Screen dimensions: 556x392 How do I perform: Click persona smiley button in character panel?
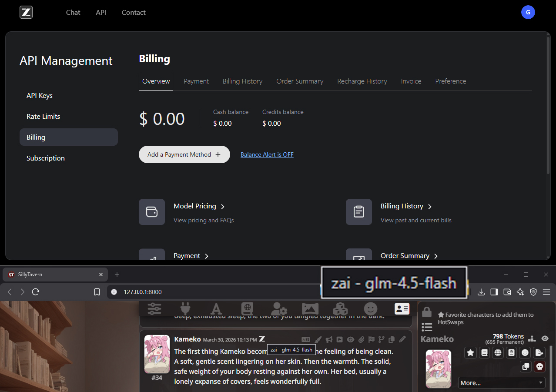point(526,353)
